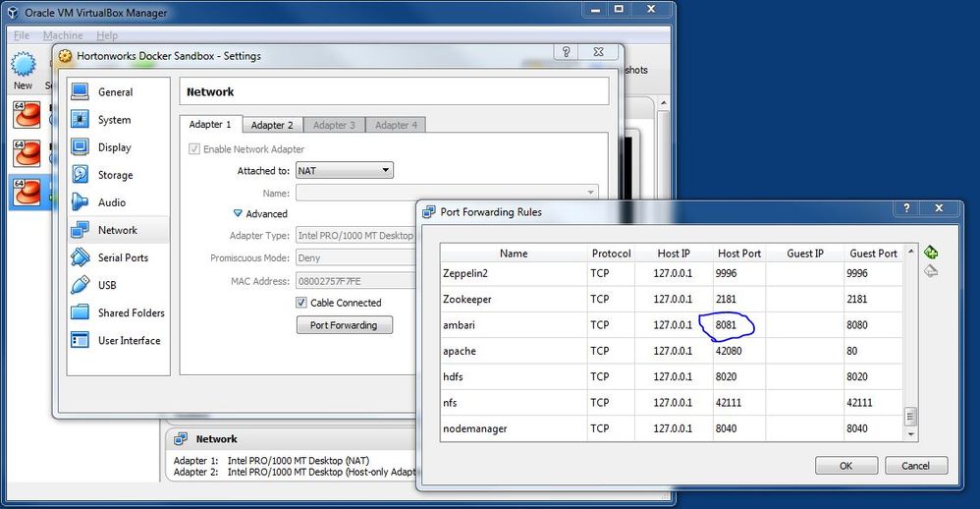The image size is (980, 509).
Task: Click ambari guest port 8080 cell
Action: coord(873,325)
